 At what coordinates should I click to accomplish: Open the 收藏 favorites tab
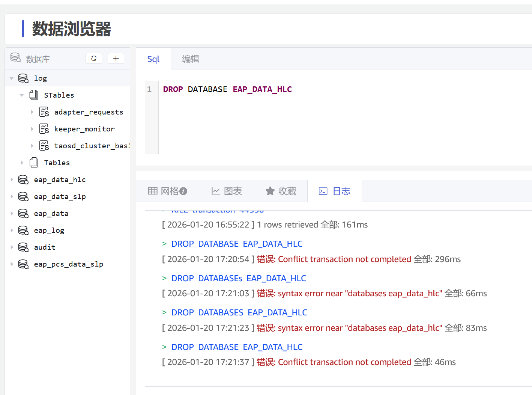tap(281, 191)
